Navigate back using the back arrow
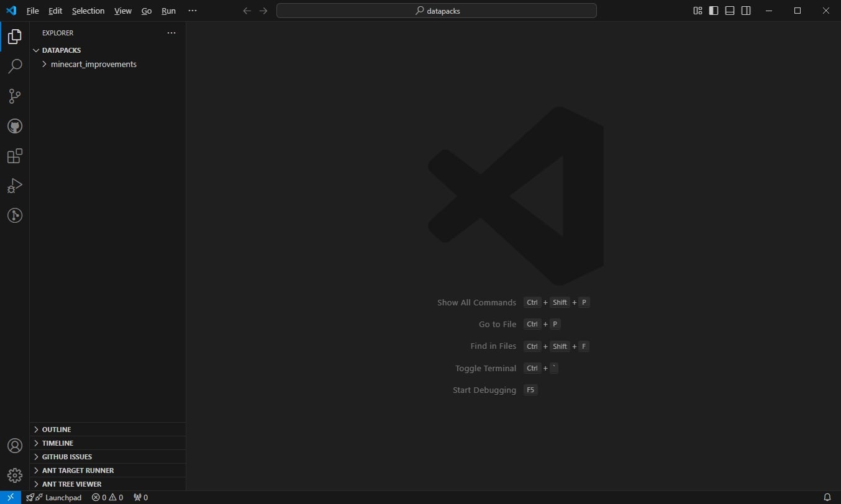Image resolution: width=841 pixels, height=504 pixels. 247,11
